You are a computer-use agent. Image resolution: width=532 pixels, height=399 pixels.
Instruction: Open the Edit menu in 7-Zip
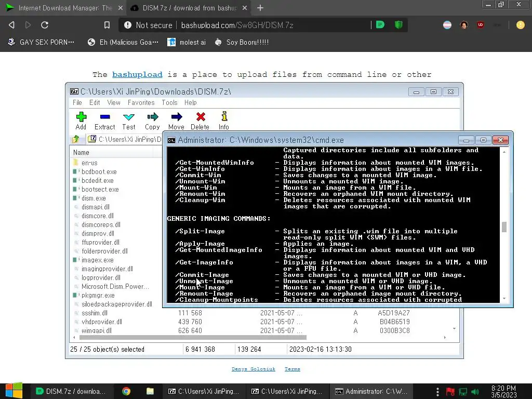point(95,102)
